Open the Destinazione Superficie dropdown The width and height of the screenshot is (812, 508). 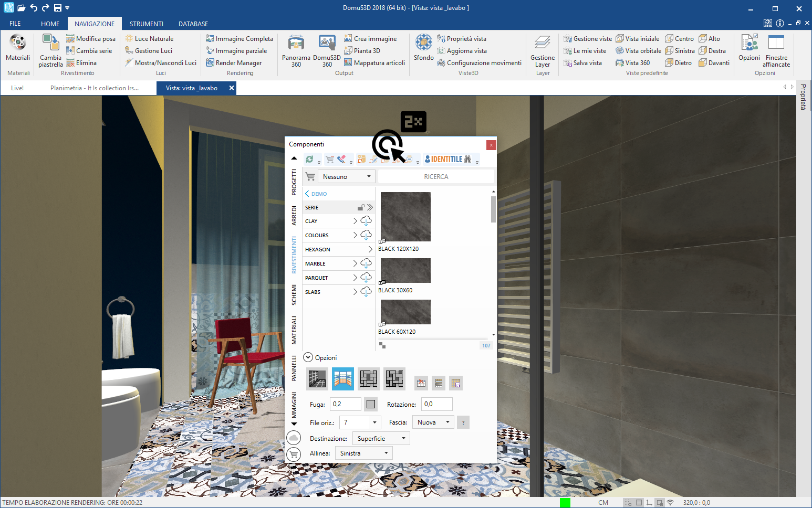pyautogui.click(x=381, y=439)
